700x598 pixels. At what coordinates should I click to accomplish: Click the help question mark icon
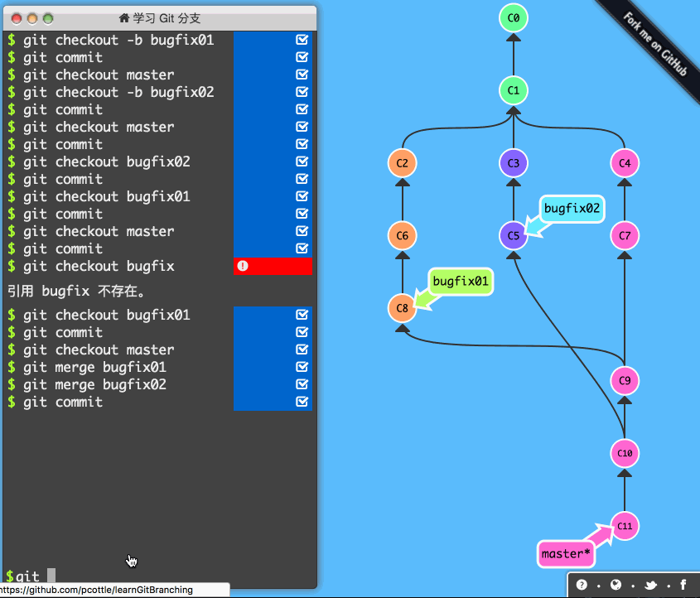582,585
